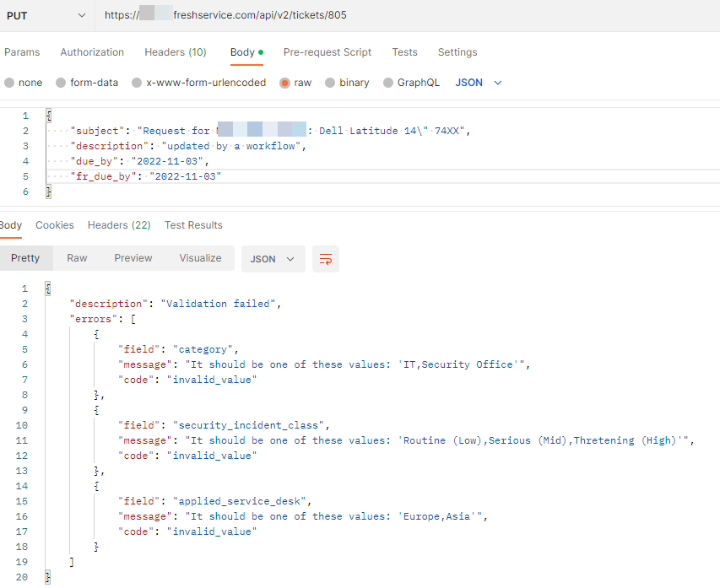
Task: Click the "errors" key in response
Action: (93, 319)
